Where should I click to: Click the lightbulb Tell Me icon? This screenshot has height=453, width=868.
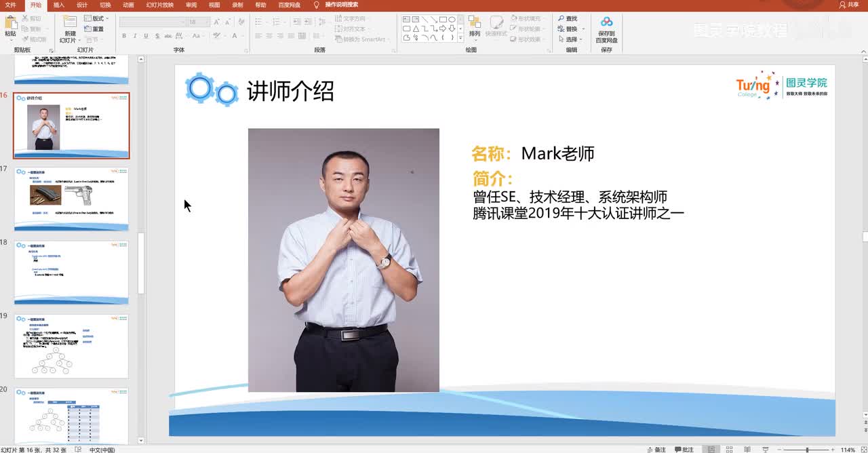click(x=316, y=5)
